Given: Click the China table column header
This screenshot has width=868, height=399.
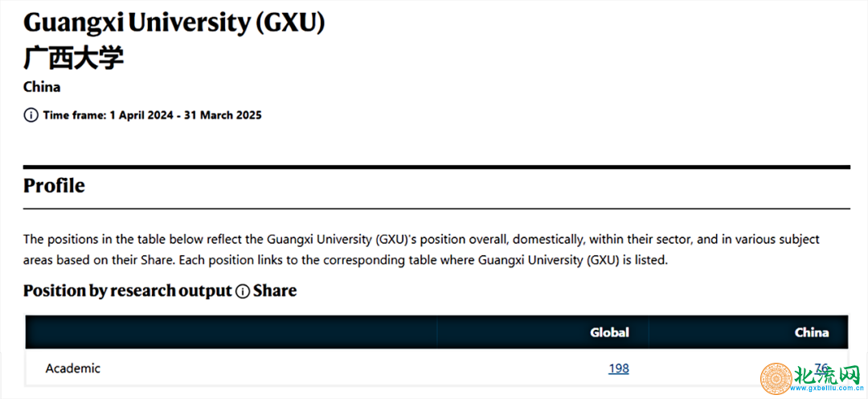Looking at the screenshot, I should (x=812, y=332).
